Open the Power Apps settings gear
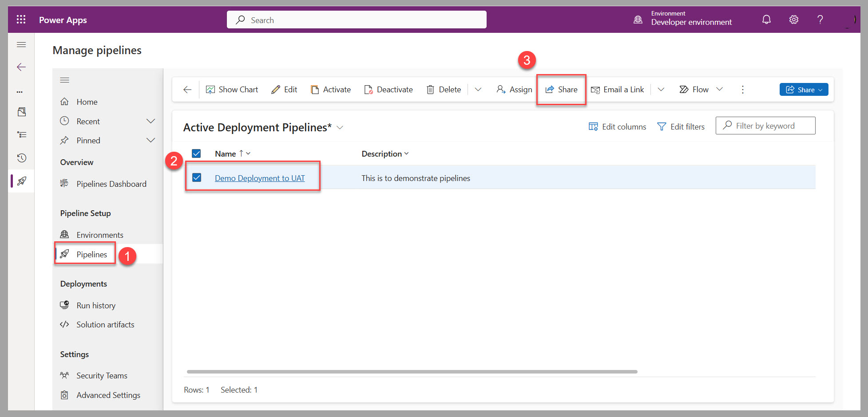The image size is (868, 417). [x=793, y=20]
